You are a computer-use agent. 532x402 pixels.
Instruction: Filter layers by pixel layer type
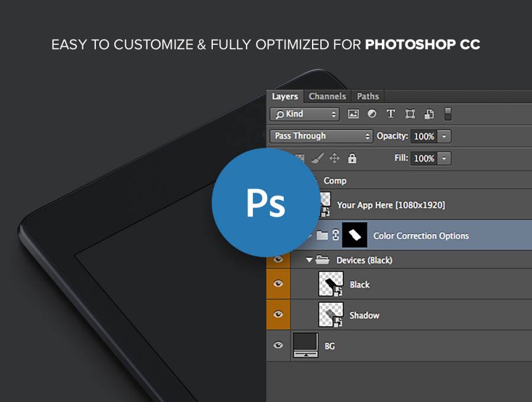point(353,114)
